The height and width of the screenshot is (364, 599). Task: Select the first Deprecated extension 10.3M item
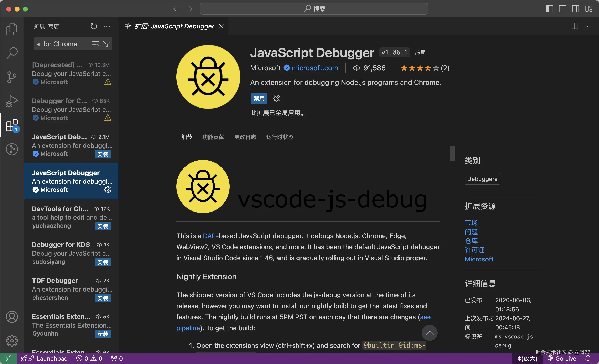(71, 73)
